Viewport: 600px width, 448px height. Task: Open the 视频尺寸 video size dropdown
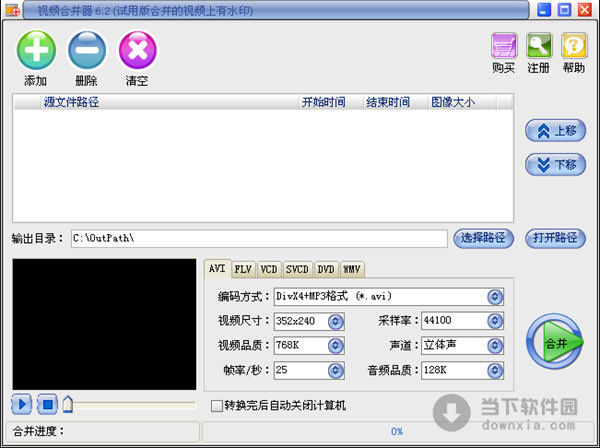[336, 321]
